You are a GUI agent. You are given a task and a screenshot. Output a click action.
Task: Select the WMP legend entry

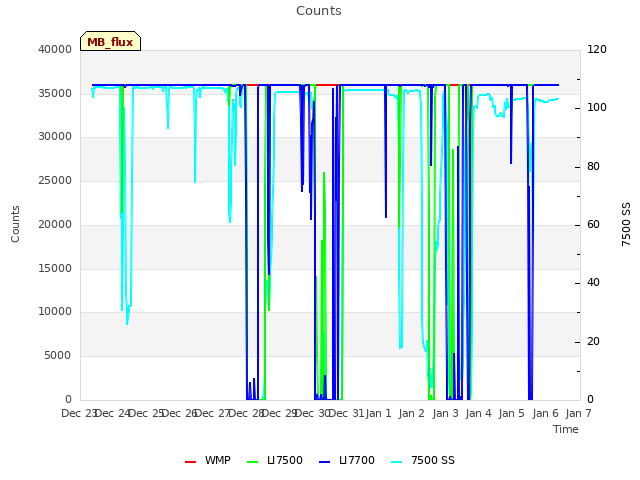point(207,460)
